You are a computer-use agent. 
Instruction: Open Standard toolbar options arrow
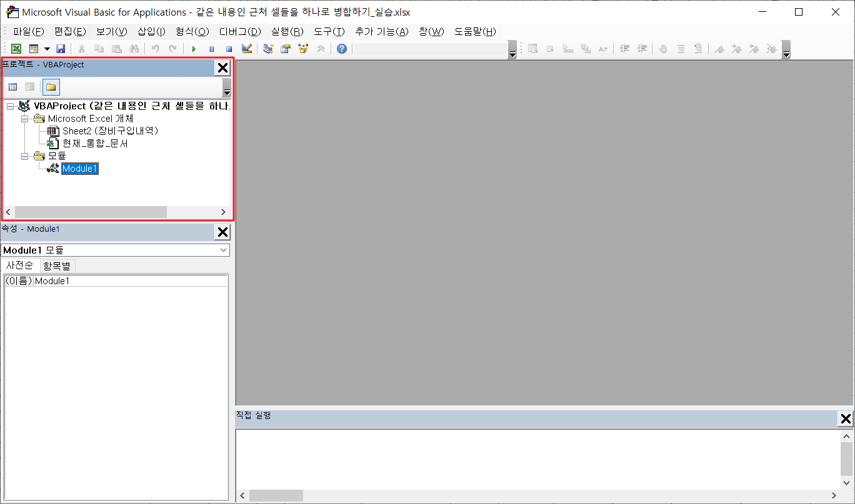pyautogui.click(x=512, y=50)
